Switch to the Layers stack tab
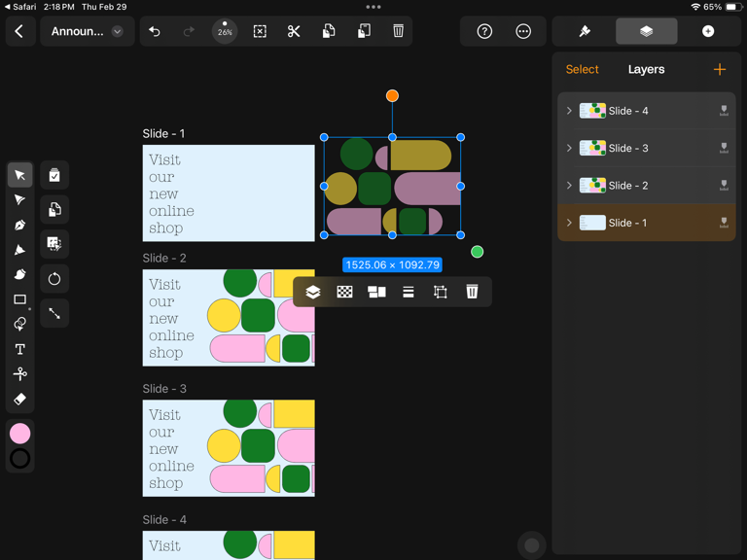Image resolution: width=747 pixels, height=560 pixels. pyautogui.click(x=647, y=31)
